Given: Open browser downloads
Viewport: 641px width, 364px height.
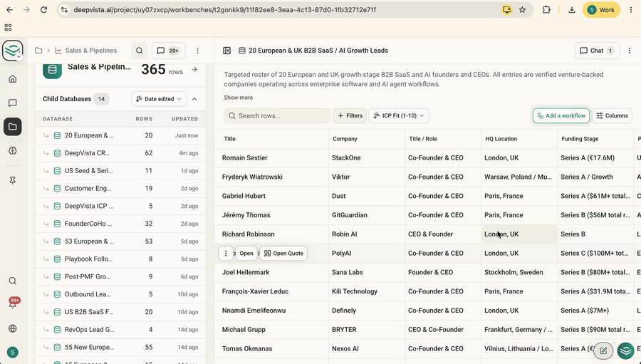Looking at the screenshot, I should click(x=572, y=10).
